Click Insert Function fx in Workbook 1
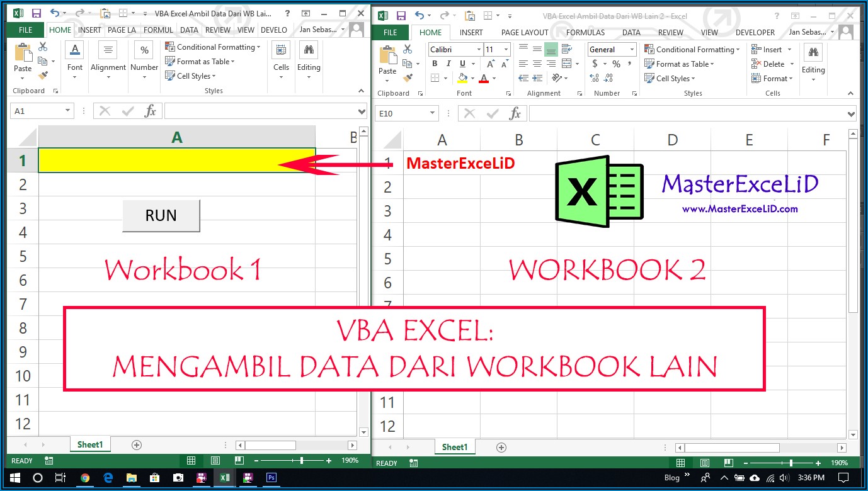This screenshot has width=868, height=491. pos(150,111)
